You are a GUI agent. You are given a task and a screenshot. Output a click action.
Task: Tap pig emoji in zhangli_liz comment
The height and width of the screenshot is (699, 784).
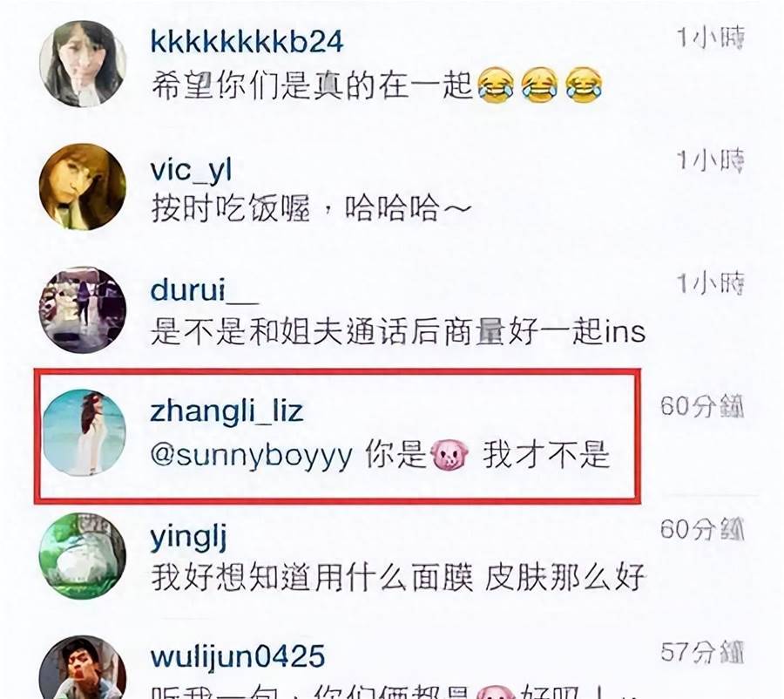click(x=449, y=454)
